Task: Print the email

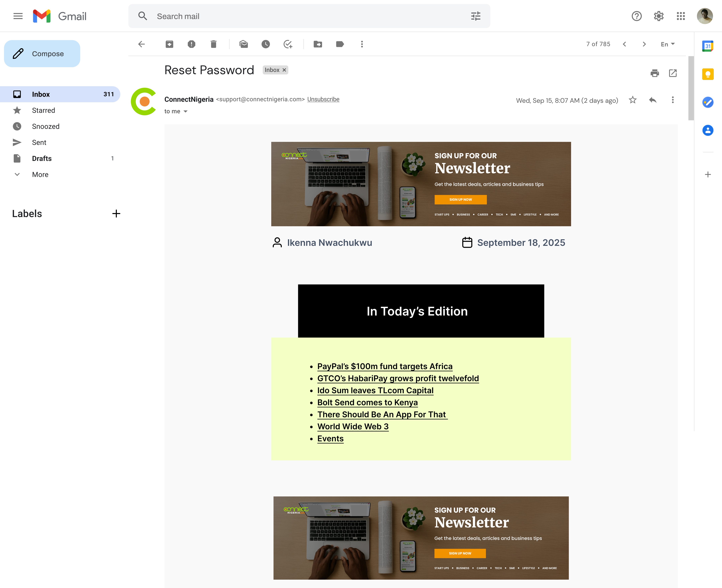Action: tap(655, 73)
